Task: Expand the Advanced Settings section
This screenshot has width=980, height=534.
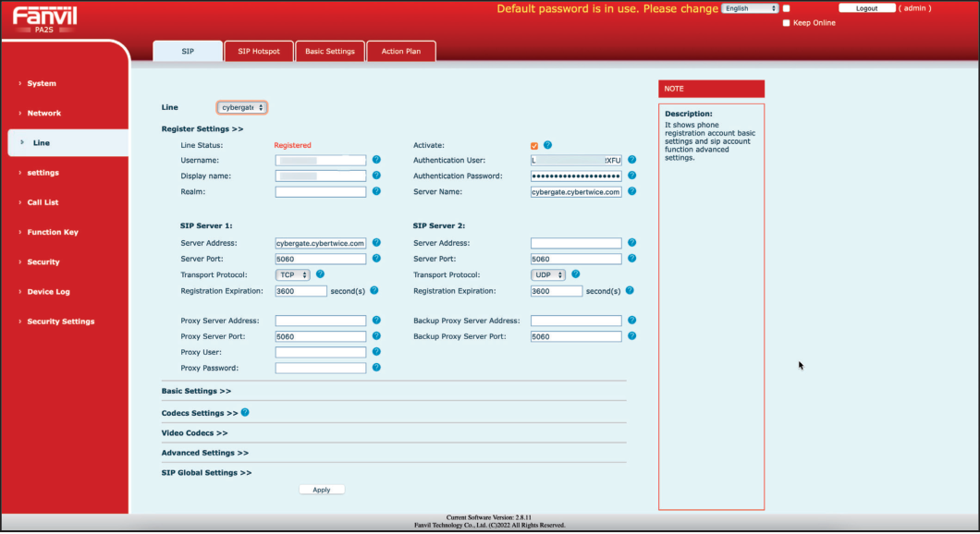Action: [204, 453]
